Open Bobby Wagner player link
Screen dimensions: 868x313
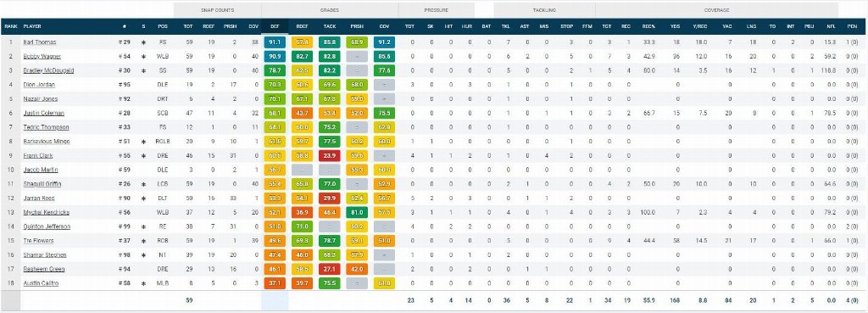coord(42,57)
